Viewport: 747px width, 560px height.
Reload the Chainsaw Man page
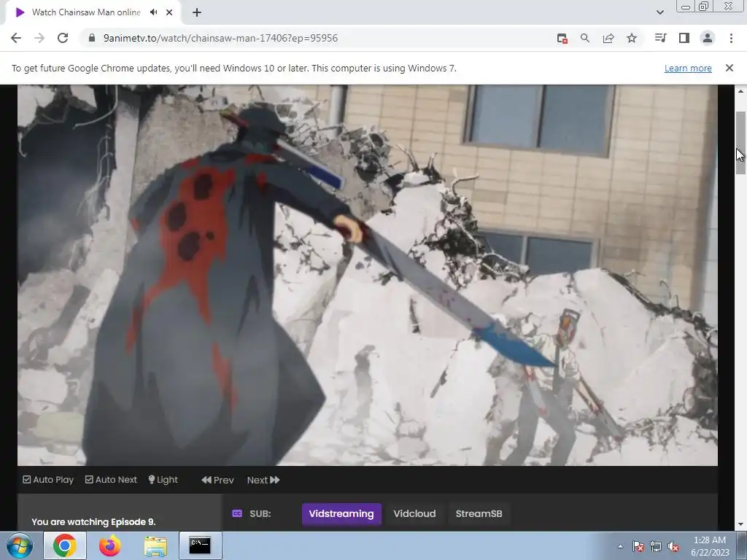63,38
